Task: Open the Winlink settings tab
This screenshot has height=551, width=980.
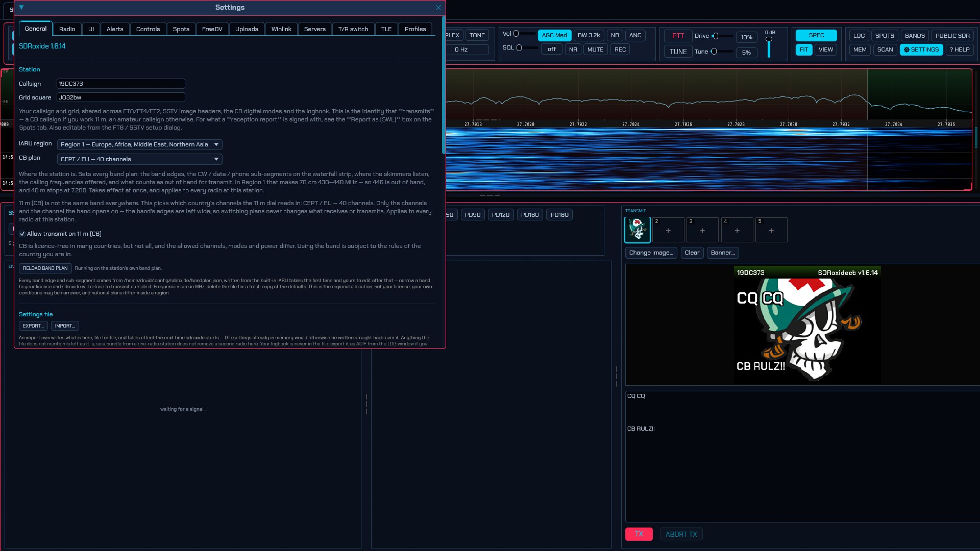Action: point(281,29)
